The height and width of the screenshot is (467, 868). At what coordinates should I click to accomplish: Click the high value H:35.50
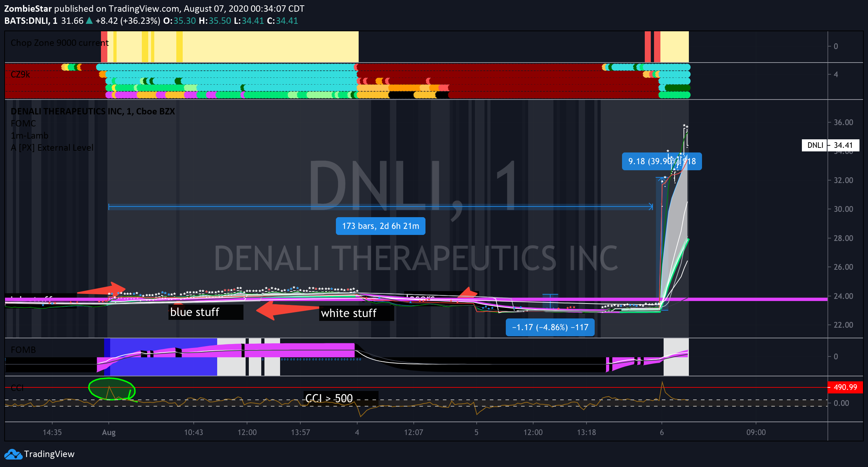pyautogui.click(x=215, y=21)
